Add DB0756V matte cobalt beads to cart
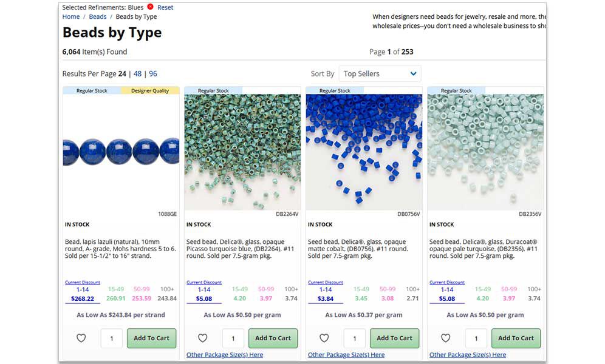 394,338
